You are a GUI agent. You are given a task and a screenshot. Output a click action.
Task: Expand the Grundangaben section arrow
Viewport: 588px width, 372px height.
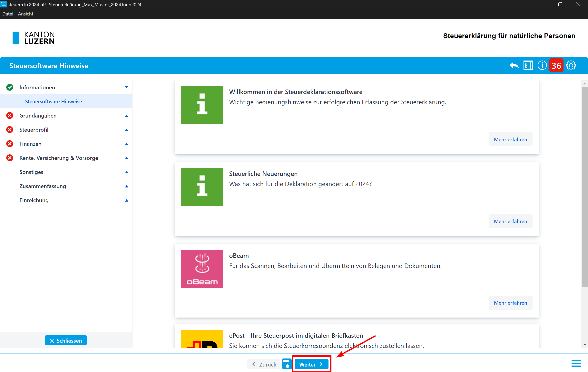[126, 116]
